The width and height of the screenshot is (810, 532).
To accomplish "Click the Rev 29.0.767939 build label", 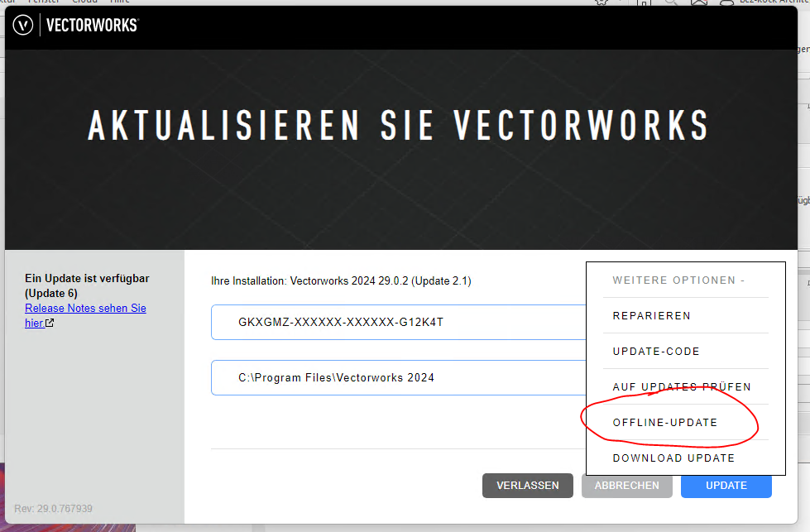I will [x=53, y=508].
